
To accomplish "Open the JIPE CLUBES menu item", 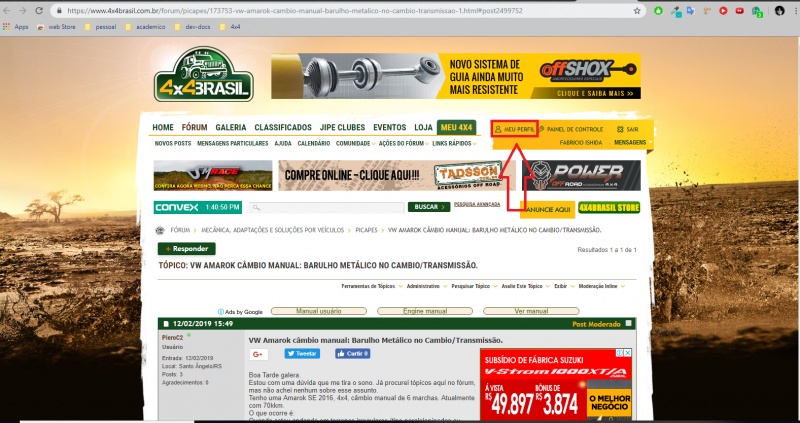I will (342, 128).
